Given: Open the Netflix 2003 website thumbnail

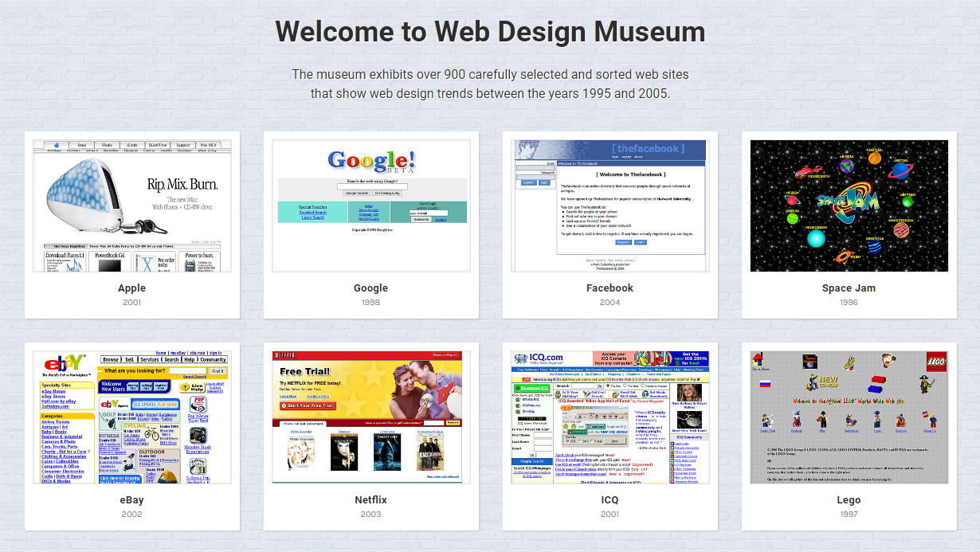Looking at the screenshot, I should tap(371, 417).
